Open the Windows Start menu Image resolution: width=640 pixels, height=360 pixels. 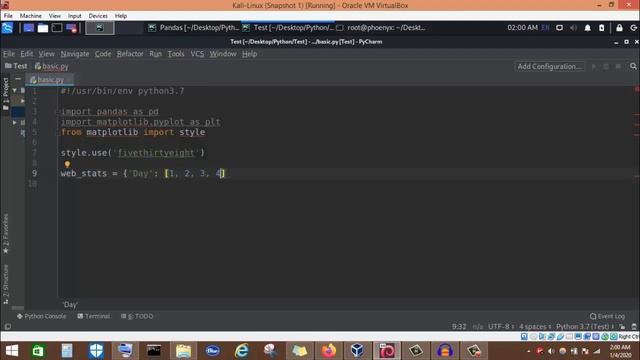[12, 351]
